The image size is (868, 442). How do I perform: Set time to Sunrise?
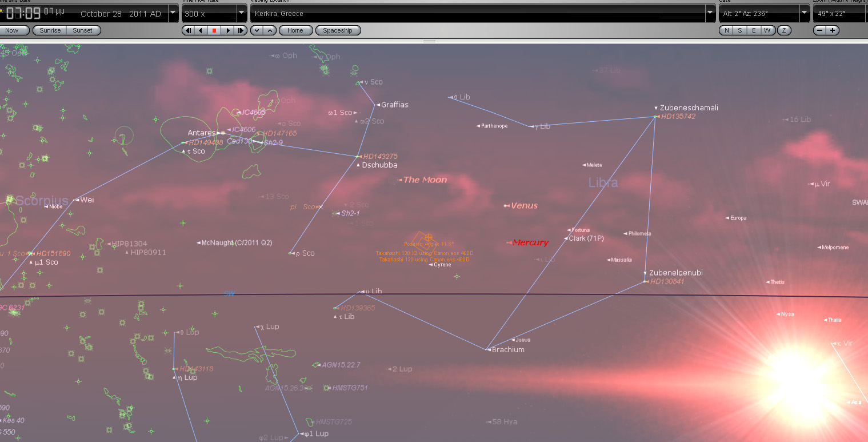50,30
